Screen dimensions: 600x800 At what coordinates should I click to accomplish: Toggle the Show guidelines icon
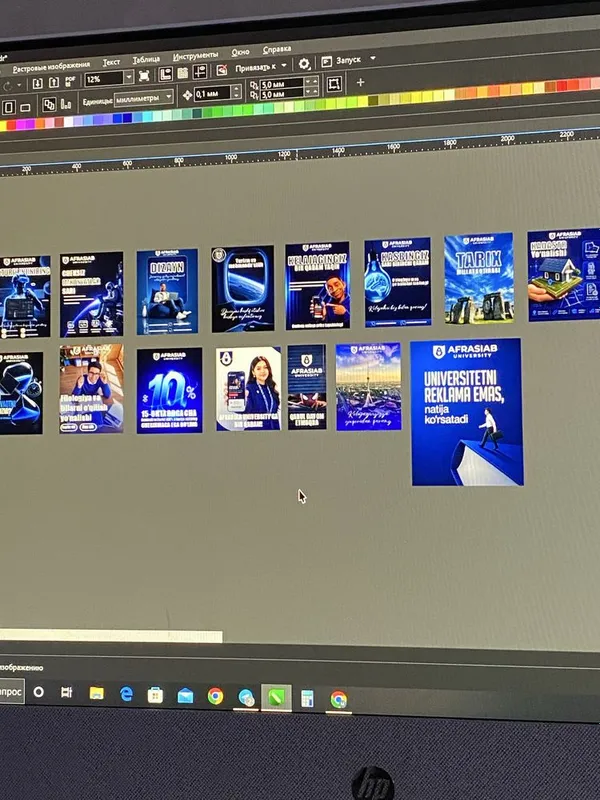click(x=200, y=72)
